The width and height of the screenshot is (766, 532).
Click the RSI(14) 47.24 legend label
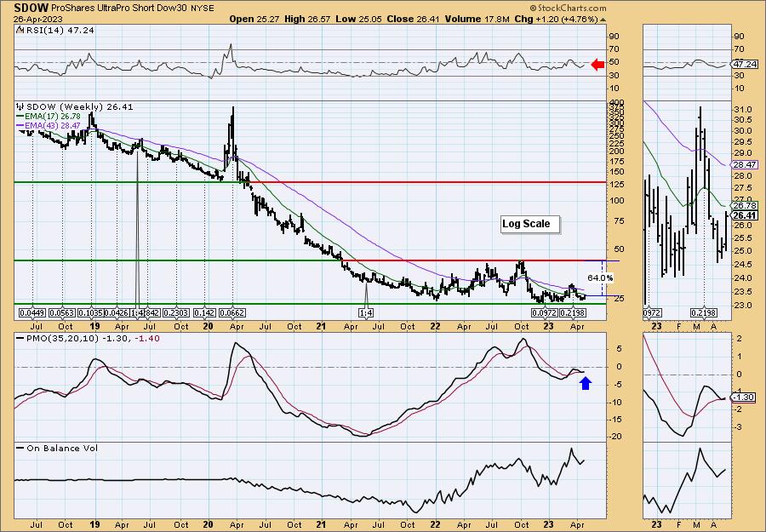(x=59, y=30)
